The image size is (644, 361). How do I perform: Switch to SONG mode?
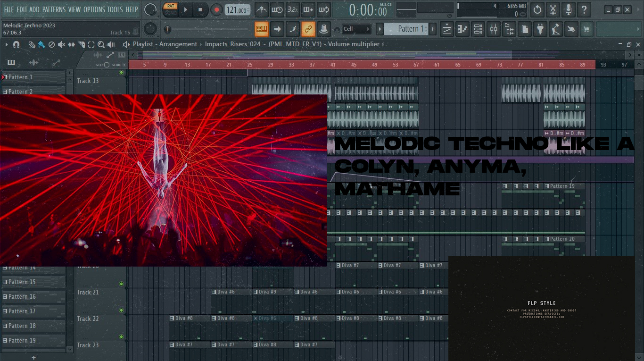click(x=170, y=13)
